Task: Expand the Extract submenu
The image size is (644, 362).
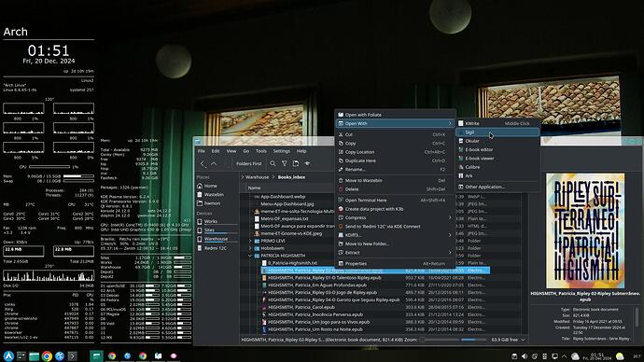Action: (x=395, y=253)
